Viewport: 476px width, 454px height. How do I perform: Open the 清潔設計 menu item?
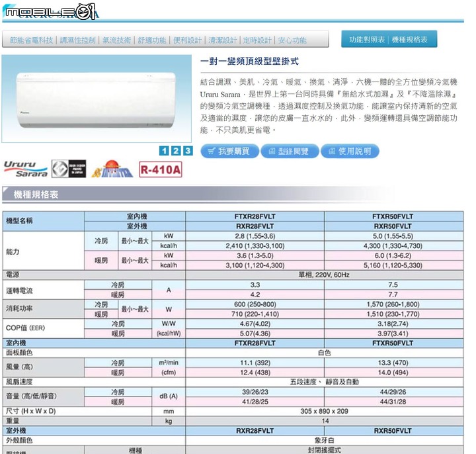(x=223, y=40)
